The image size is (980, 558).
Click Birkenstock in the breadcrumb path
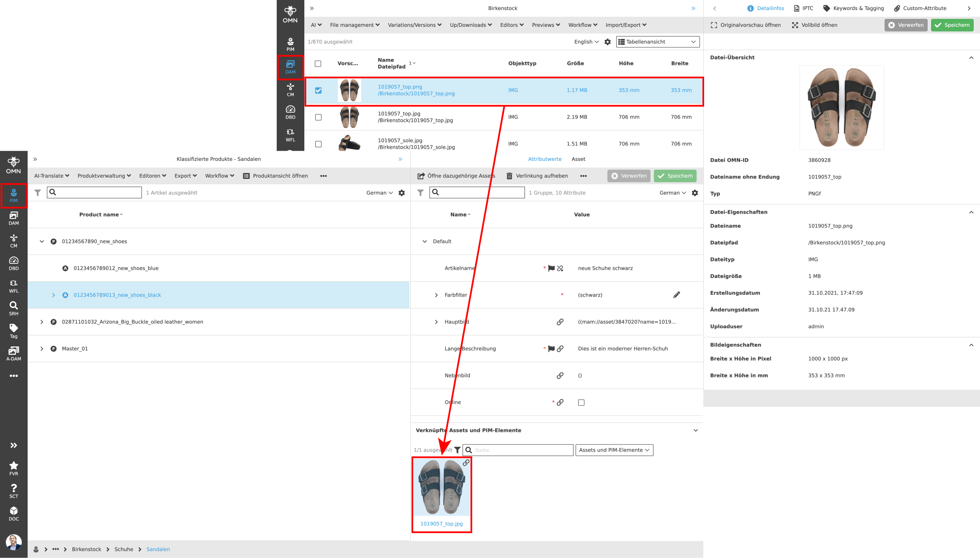coord(86,549)
